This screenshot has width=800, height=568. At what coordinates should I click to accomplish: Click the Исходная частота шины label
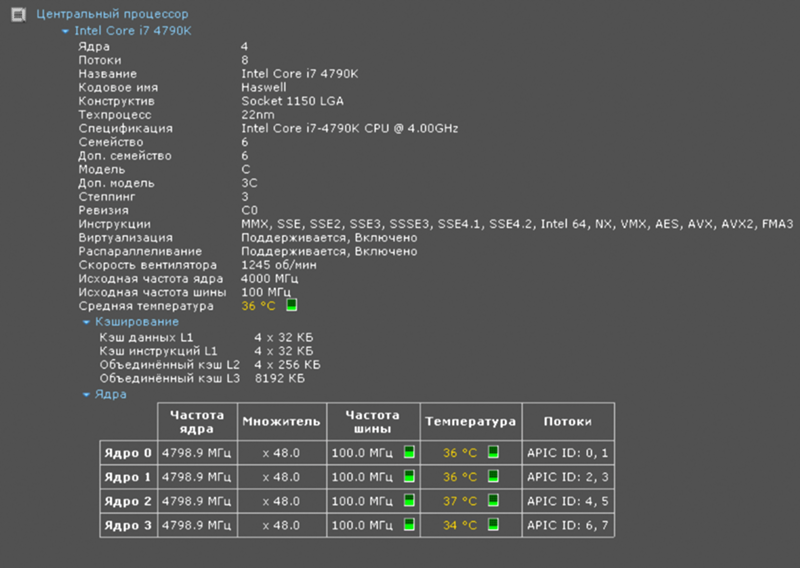(152, 292)
